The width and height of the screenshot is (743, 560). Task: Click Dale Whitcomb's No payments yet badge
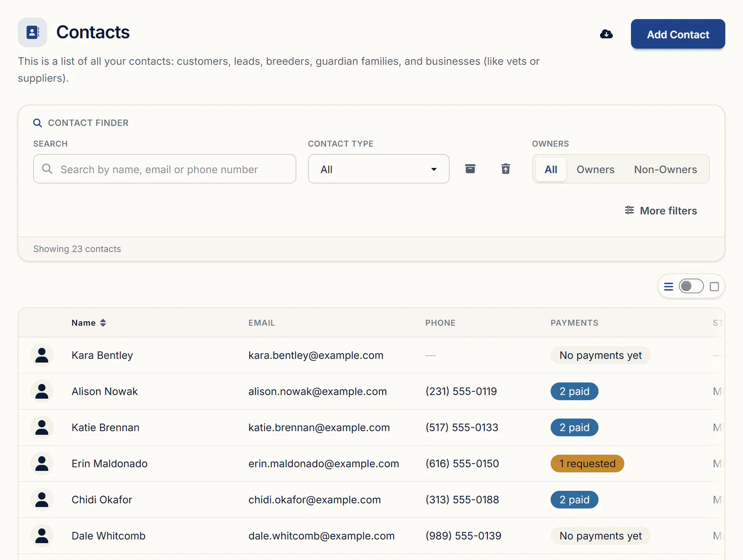coord(600,536)
